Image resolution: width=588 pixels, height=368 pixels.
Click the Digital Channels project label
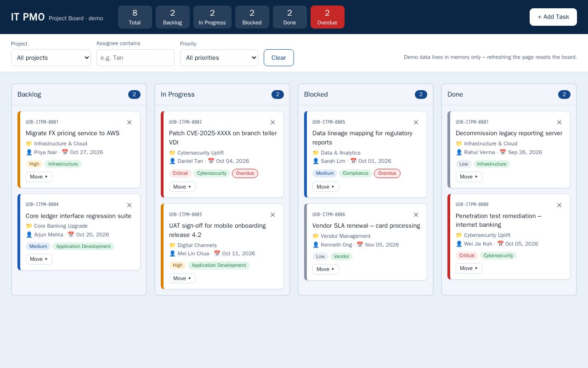point(193,245)
